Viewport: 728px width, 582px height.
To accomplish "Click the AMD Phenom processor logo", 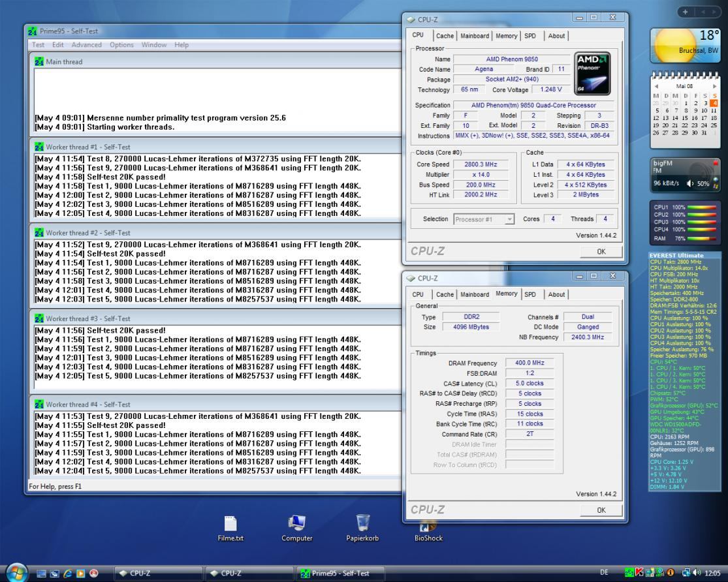I will tap(592, 74).
